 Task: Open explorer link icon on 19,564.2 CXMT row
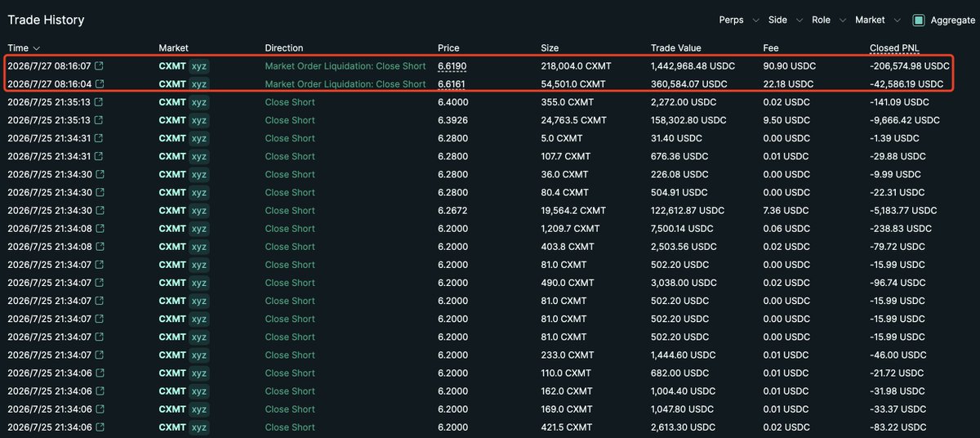coord(99,210)
